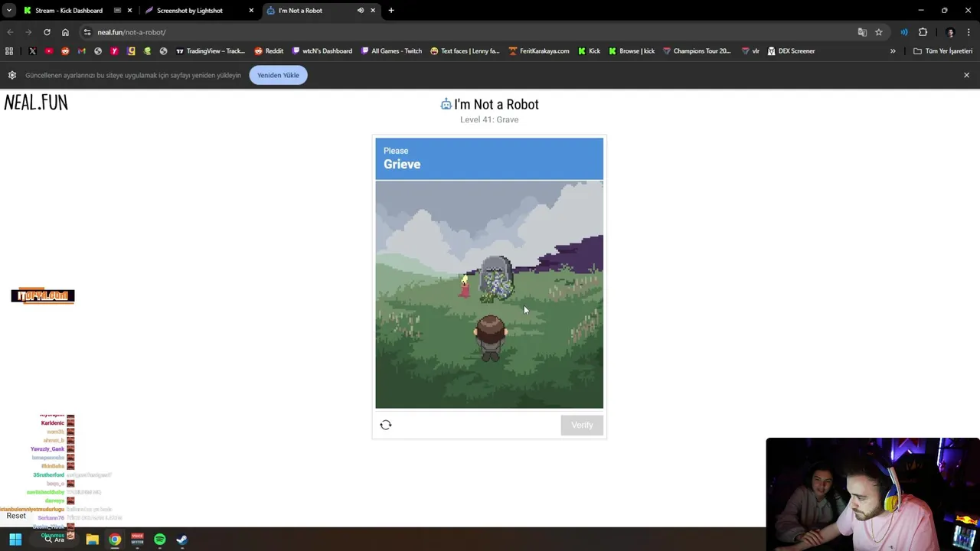Open Chrome's three-dot menu

969,32
